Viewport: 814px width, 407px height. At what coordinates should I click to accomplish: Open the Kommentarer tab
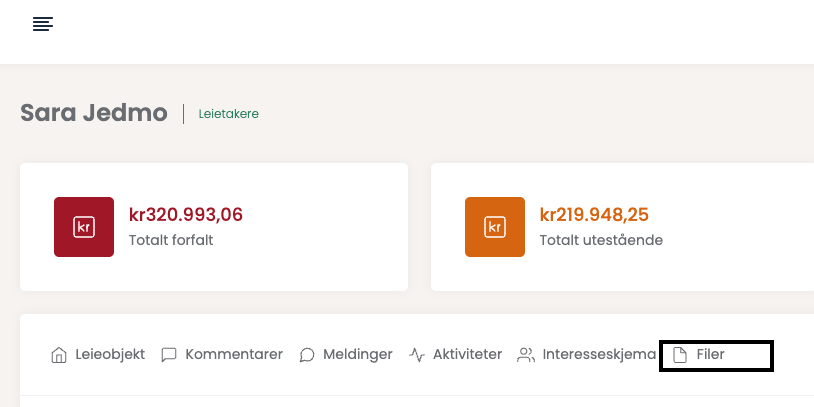(x=234, y=354)
